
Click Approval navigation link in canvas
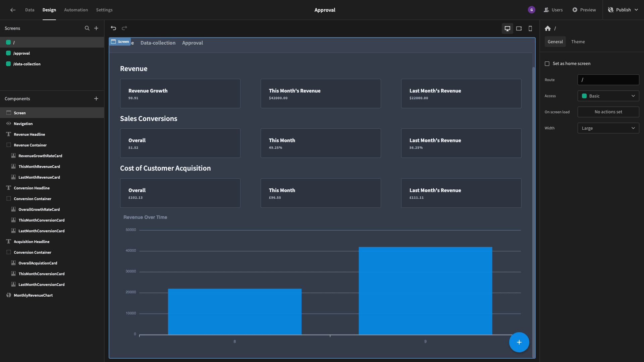point(193,43)
